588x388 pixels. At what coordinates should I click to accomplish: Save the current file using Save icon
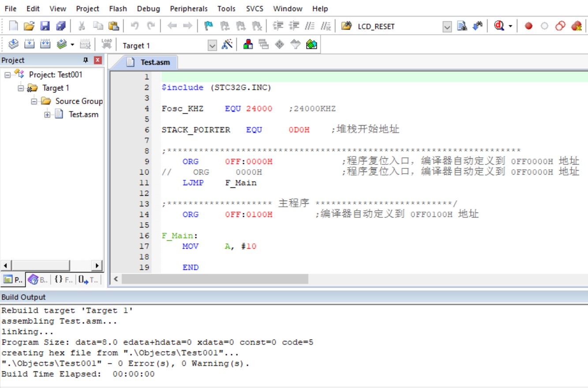tap(45, 26)
